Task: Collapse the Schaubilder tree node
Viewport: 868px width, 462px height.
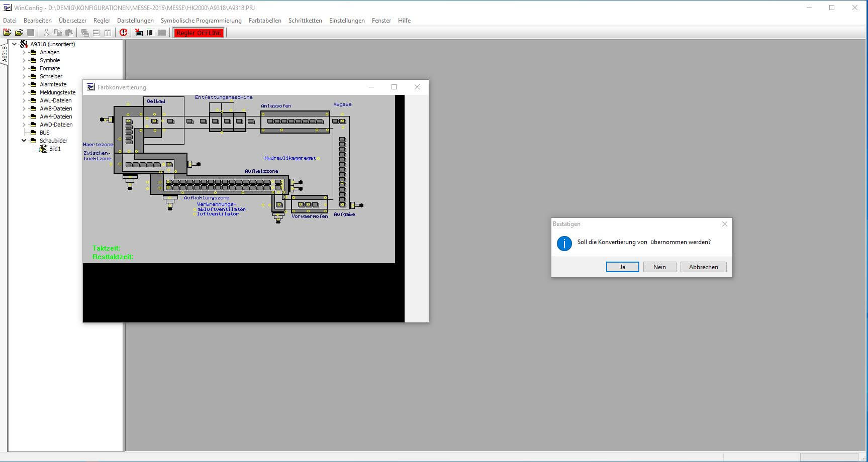Action: [x=24, y=141]
